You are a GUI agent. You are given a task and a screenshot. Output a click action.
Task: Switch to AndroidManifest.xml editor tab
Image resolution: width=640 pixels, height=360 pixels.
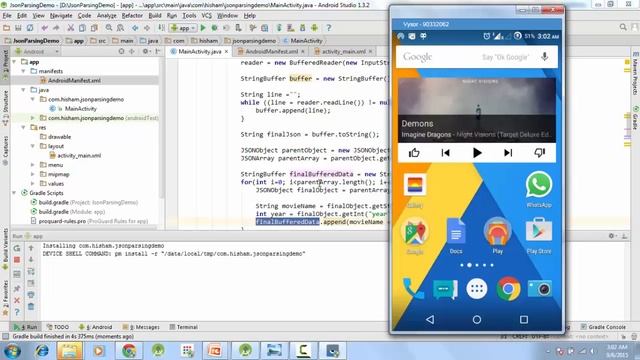pyautogui.click(x=271, y=51)
